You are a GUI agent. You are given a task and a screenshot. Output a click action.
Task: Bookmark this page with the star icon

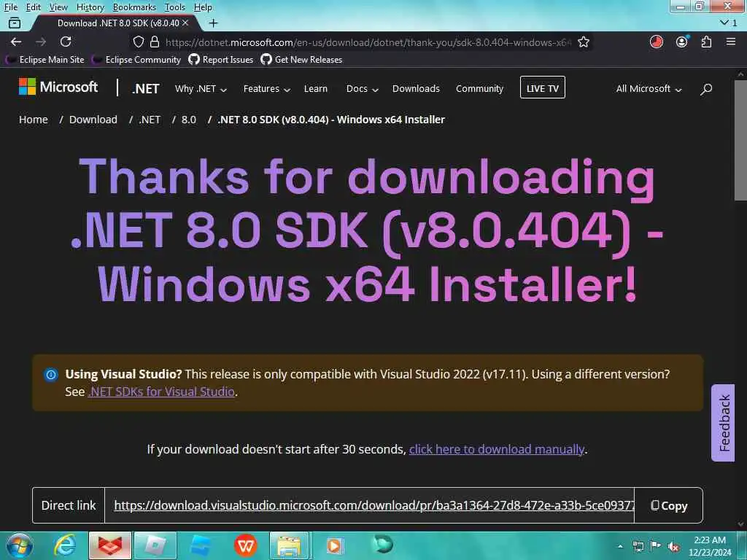coord(584,42)
